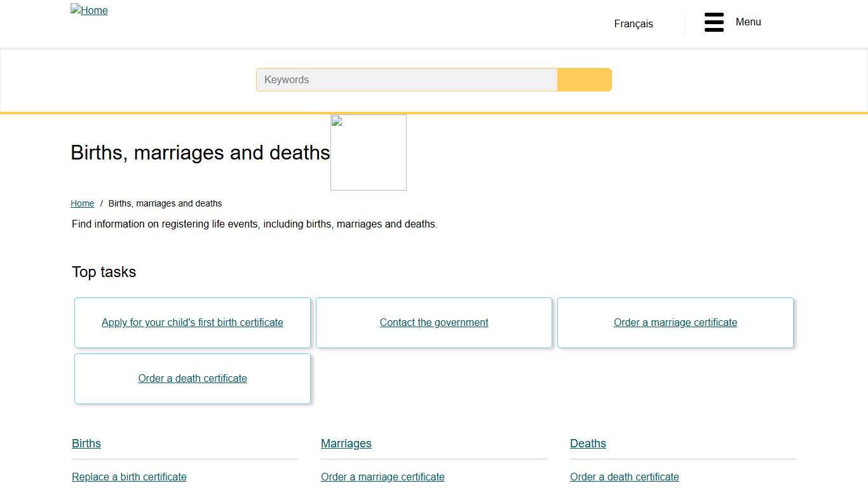Viewport: 868px width, 488px height.
Task: Click the Order a death certificate card
Action: [x=193, y=378]
